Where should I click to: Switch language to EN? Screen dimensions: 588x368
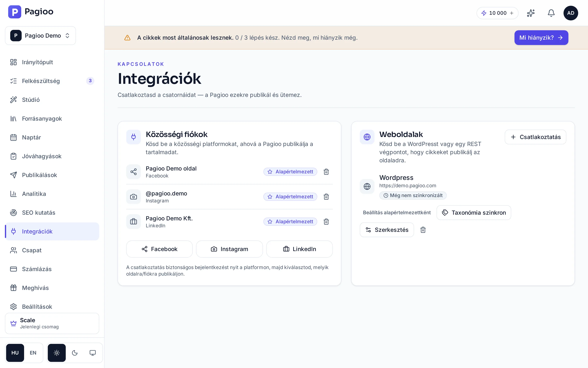click(x=33, y=353)
